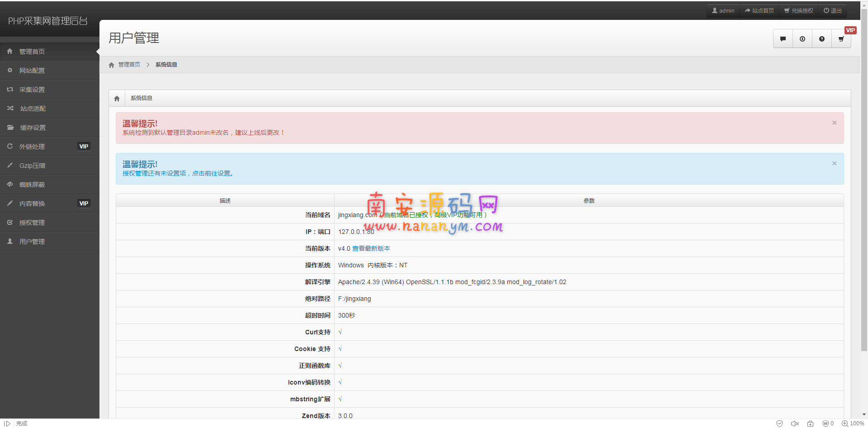
Task: Click the Windows 内核版本：NT value
Action: click(373, 265)
